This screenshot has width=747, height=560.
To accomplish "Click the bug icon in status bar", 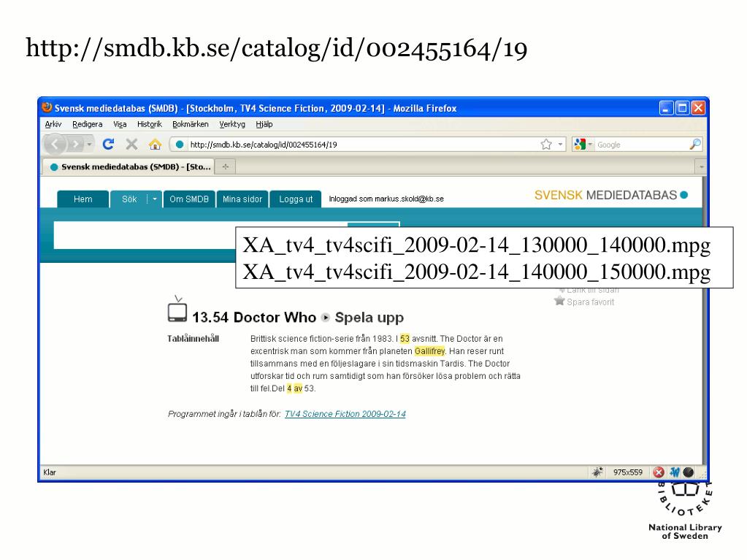I will (597, 472).
